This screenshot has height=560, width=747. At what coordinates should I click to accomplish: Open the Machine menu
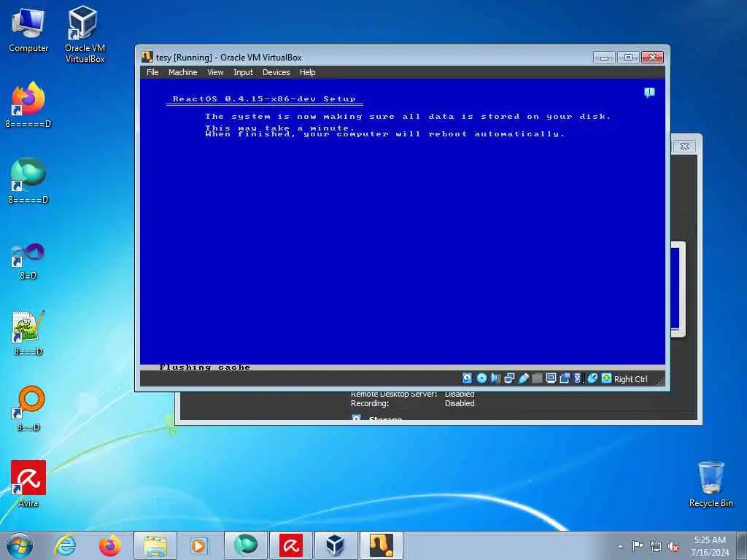182,72
